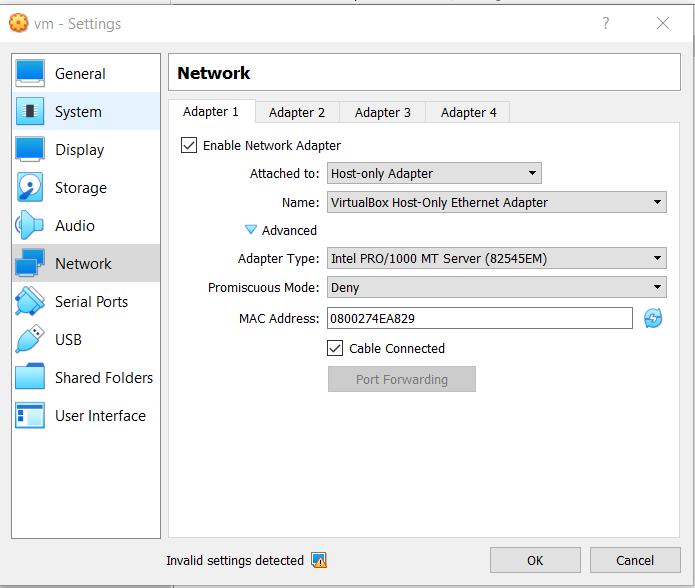Click the disabled Port Forwarding button

tap(402, 379)
